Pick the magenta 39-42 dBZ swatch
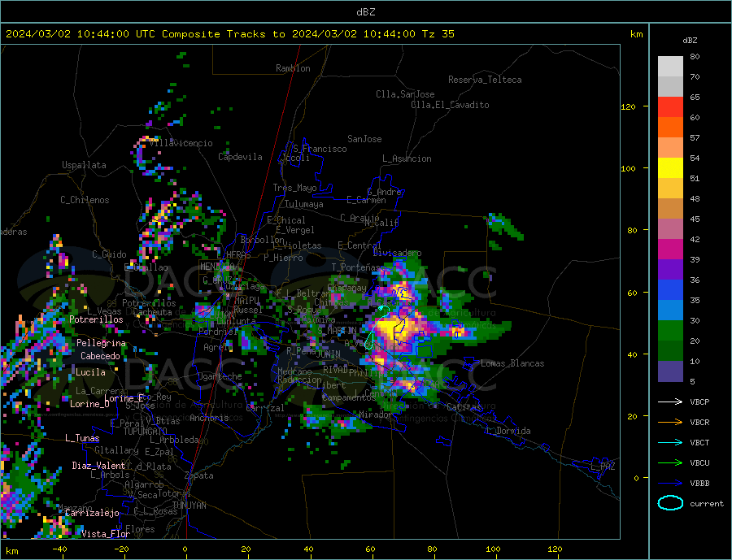The width and height of the screenshot is (732, 560). 670,250
